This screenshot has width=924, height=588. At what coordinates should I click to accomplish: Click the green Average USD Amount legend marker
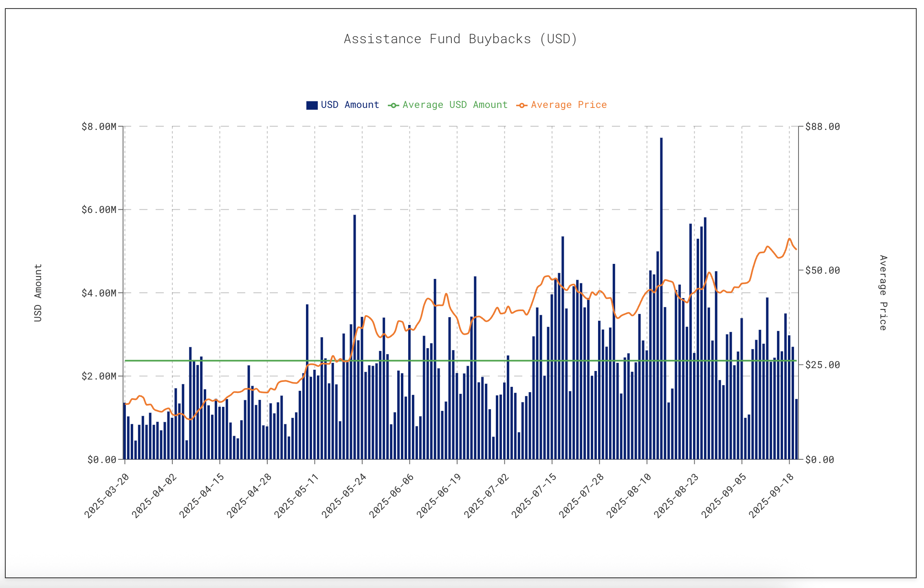(x=394, y=105)
